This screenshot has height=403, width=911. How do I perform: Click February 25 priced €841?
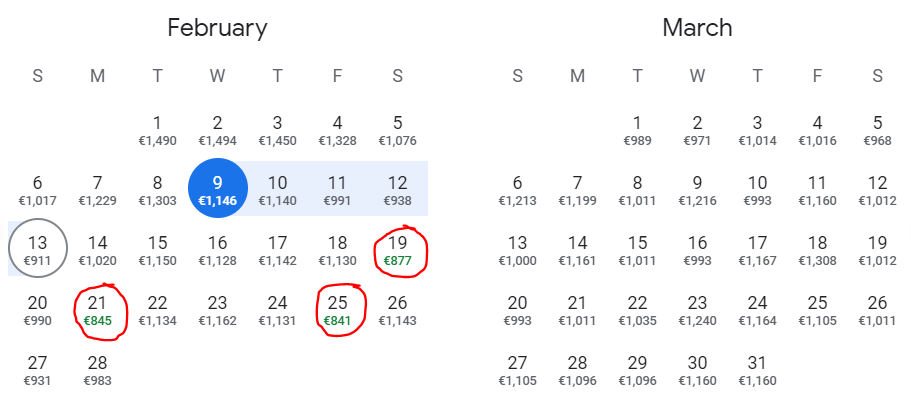click(x=337, y=309)
